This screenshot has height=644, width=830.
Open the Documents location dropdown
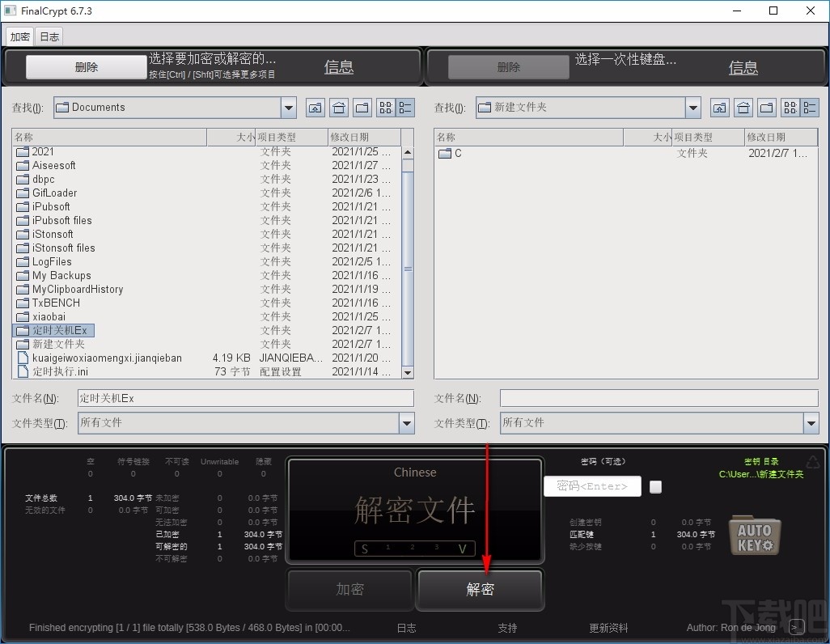(288, 107)
